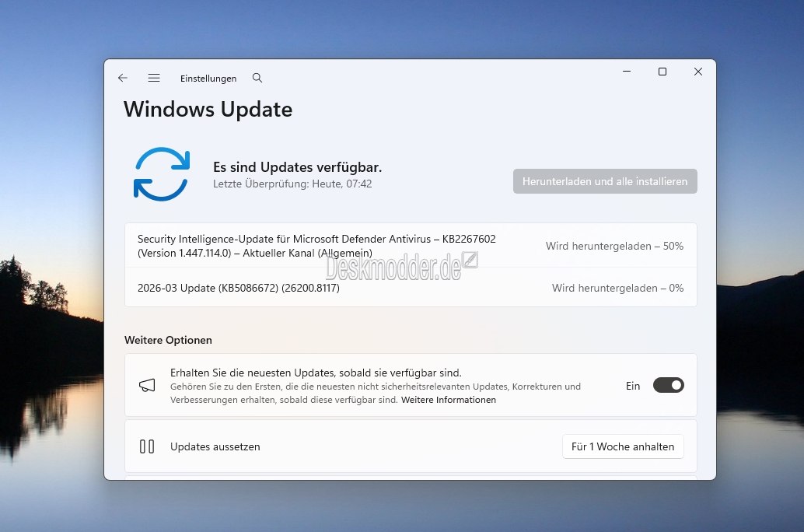Maximize the Einstellungen window

662,72
